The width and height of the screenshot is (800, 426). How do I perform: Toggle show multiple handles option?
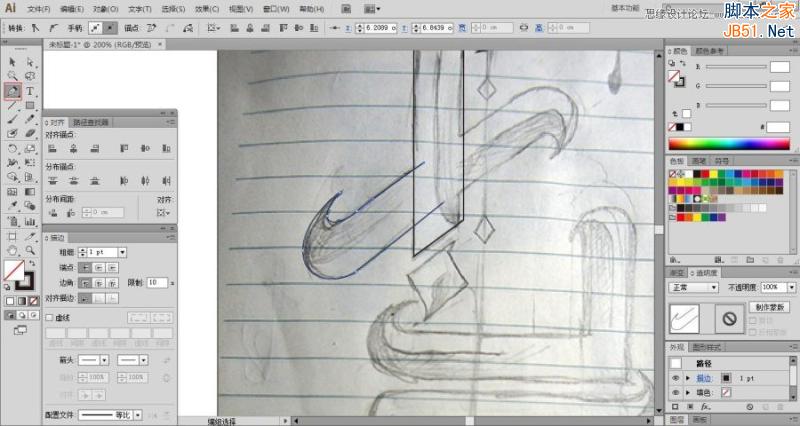coord(95,28)
